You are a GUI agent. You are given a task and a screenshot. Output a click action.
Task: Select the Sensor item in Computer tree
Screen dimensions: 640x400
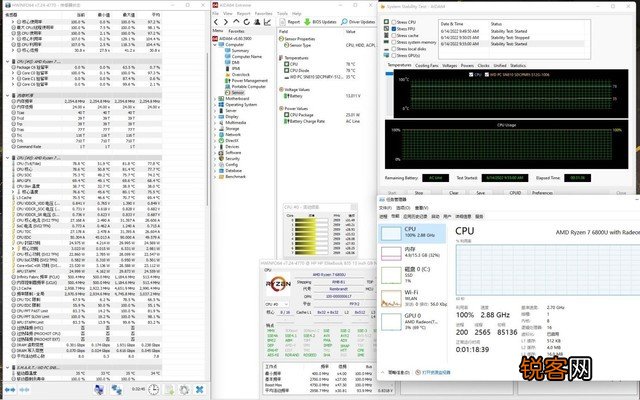(238, 91)
